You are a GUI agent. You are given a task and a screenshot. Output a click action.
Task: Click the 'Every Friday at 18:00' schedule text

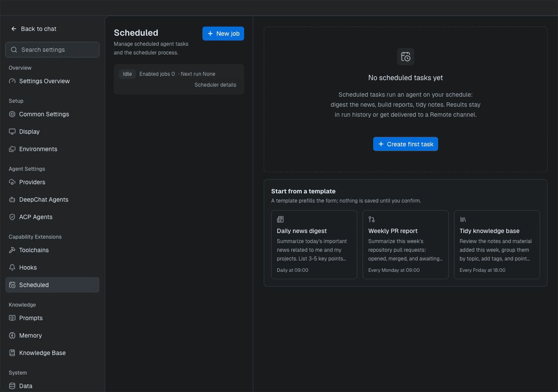coord(483,270)
